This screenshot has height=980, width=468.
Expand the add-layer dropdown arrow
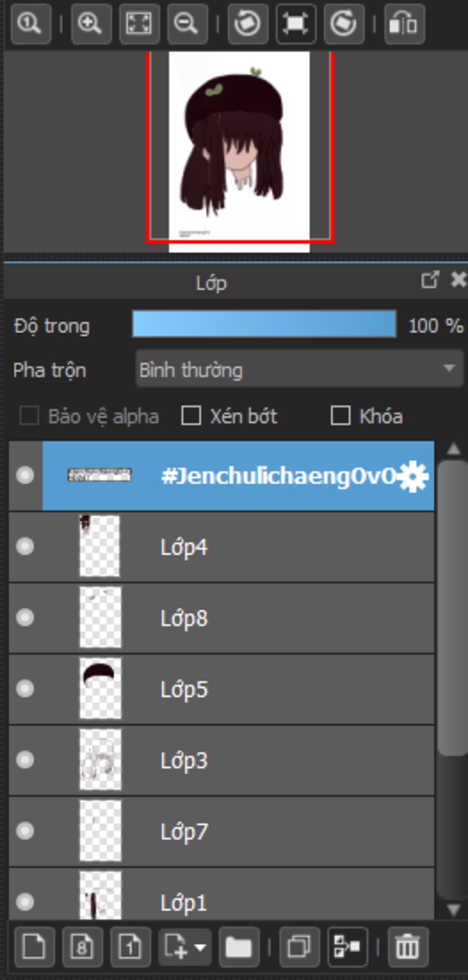click(x=200, y=948)
